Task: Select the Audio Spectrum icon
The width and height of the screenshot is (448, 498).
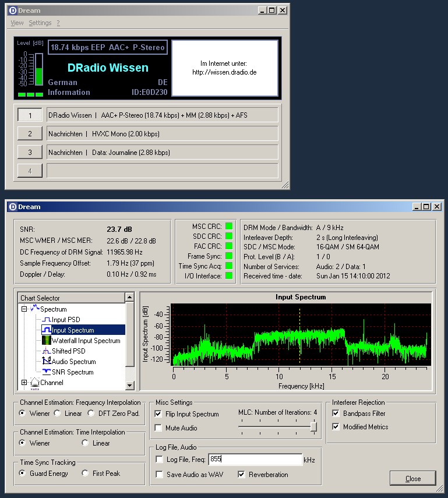Action: pos(46,362)
